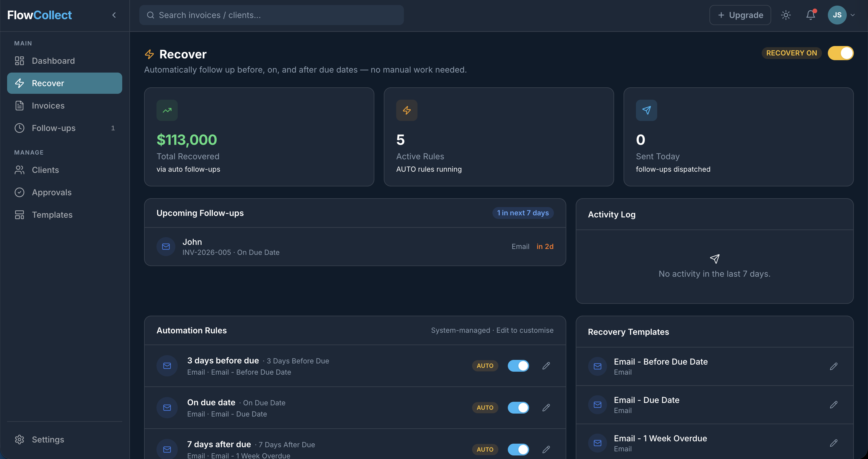868x459 pixels.
Task: Open John's upcoming follow-up INV-2026-005
Action: point(355,247)
